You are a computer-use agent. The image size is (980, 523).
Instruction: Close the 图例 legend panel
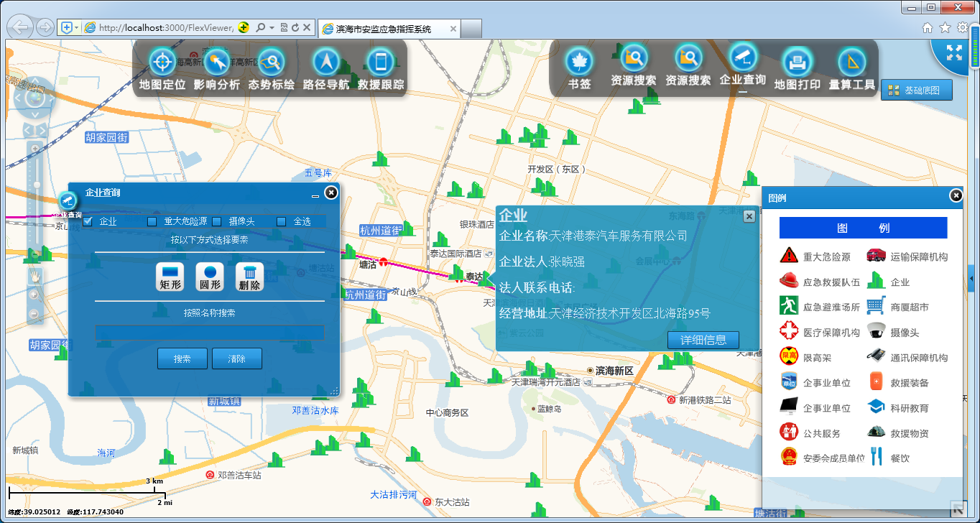point(956,195)
